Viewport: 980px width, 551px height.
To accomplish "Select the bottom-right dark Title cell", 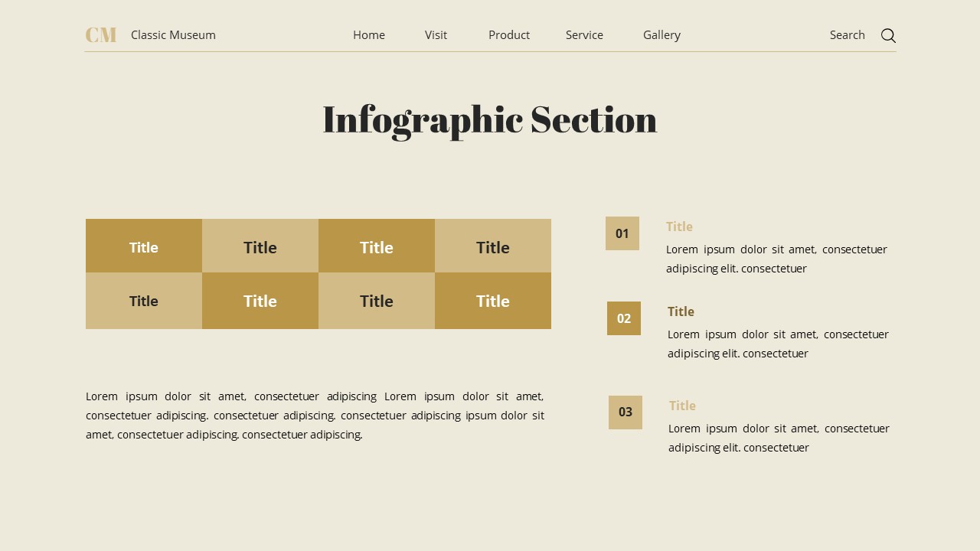I will click(492, 301).
